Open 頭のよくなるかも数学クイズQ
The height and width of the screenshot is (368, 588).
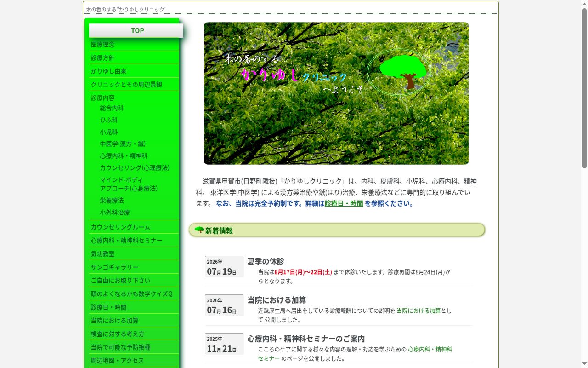[134, 294]
